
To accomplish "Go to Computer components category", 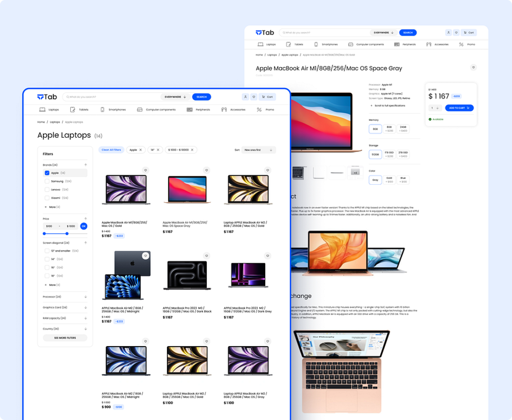I will click(x=156, y=110).
